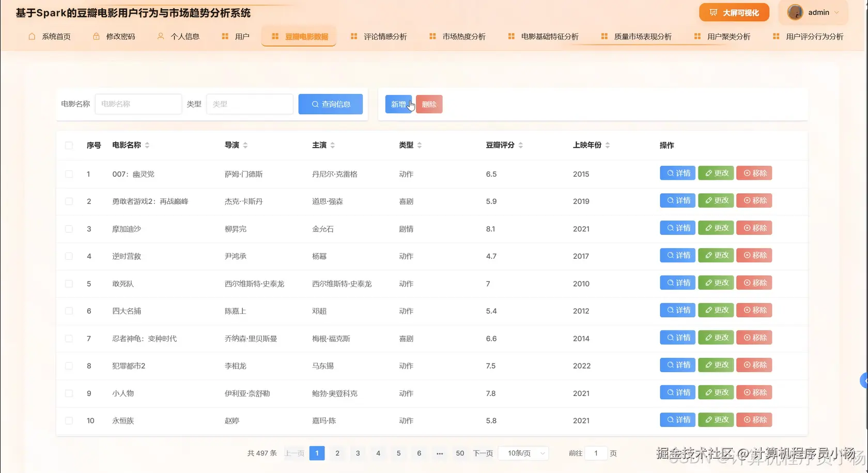Screen dimensions: 868x473
Task: Open 电影基础特征分析 menu
Action: tap(543, 37)
